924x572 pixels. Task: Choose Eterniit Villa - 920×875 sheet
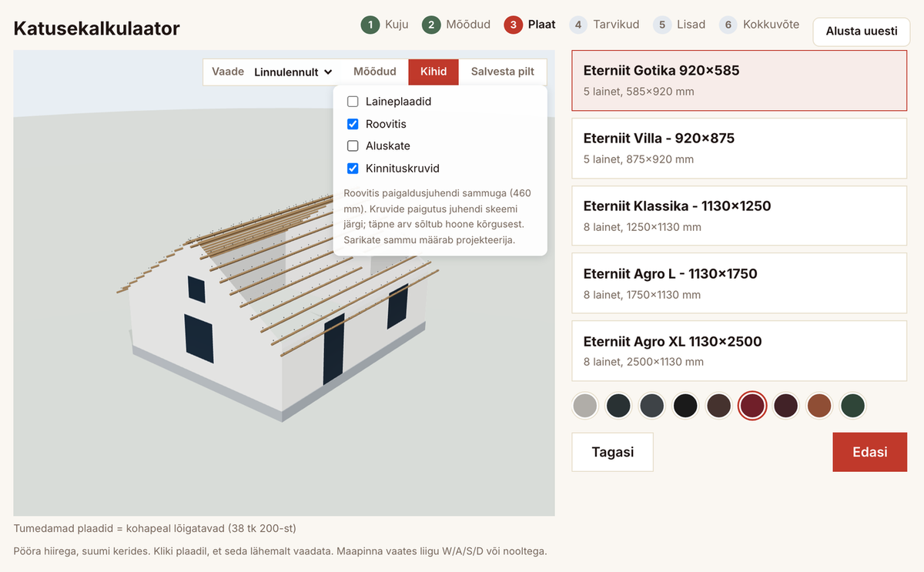coord(739,149)
